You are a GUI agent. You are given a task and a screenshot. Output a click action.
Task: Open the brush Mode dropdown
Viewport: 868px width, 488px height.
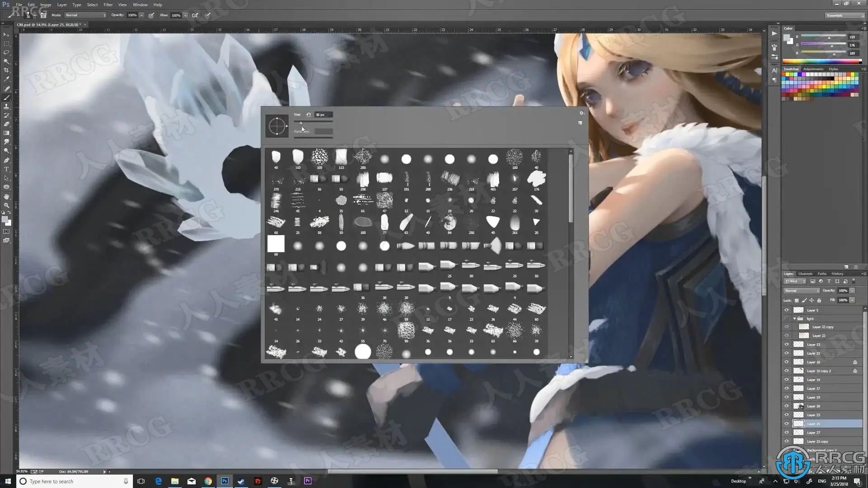click(85, 15)
